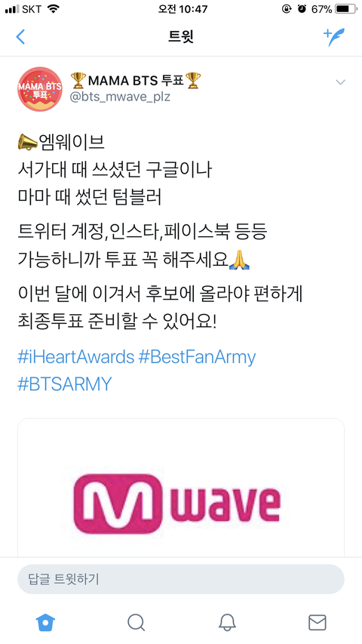Open the #iHeartAwards hashtag
The height and width of the screenshot is (644, 362).
click(x=76, y=357)
